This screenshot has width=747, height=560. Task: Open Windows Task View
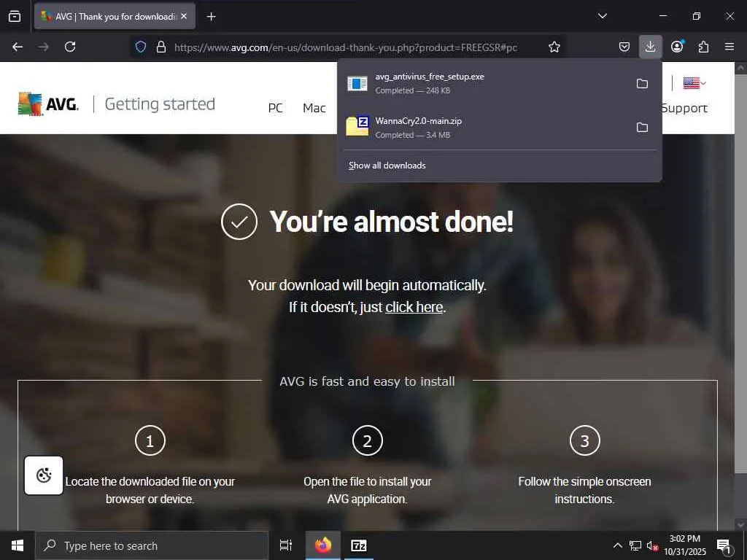(x=286, y=545)
